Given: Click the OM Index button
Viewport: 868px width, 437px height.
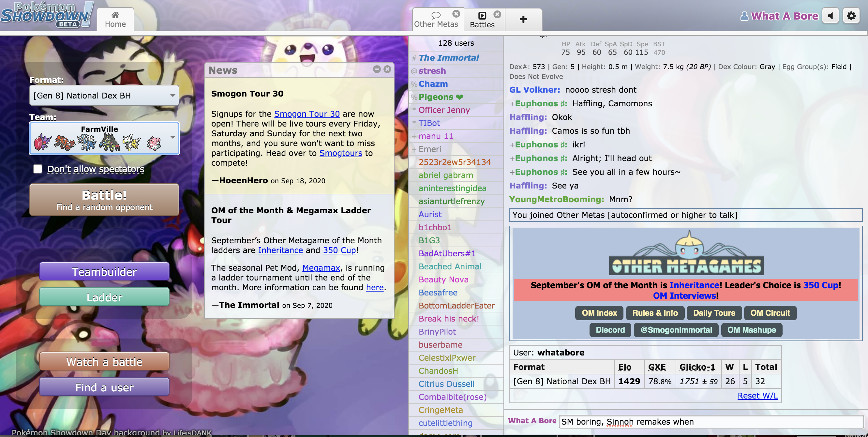Looking at the screenshot, I should click(x=599, y=313).
